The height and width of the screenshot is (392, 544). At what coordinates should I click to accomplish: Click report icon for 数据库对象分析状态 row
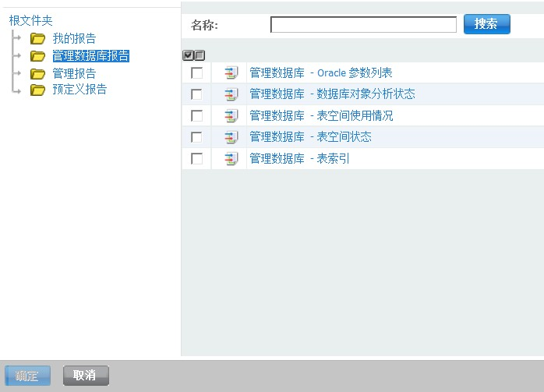231,94
